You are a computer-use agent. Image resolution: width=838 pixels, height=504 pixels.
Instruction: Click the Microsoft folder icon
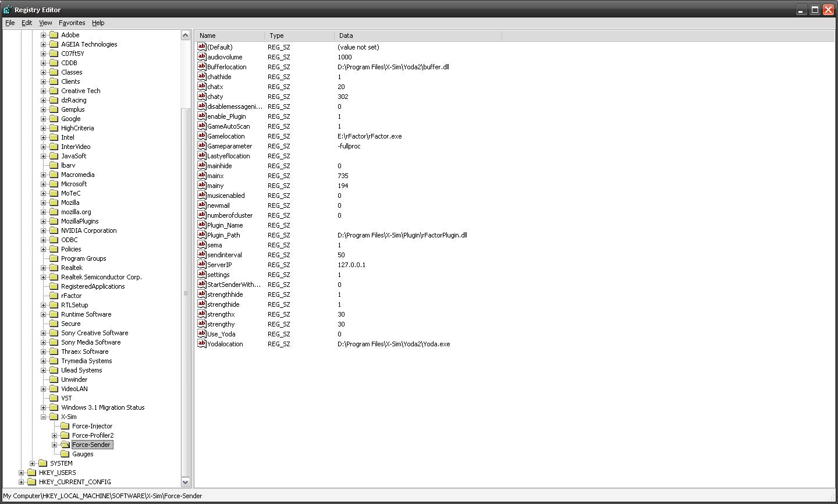[54, 184]
